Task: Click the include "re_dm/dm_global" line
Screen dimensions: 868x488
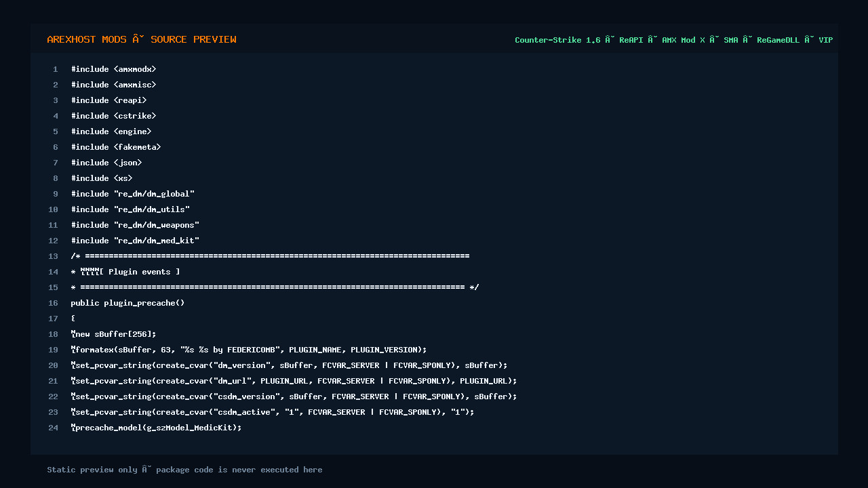Action: tap(133, 194)
